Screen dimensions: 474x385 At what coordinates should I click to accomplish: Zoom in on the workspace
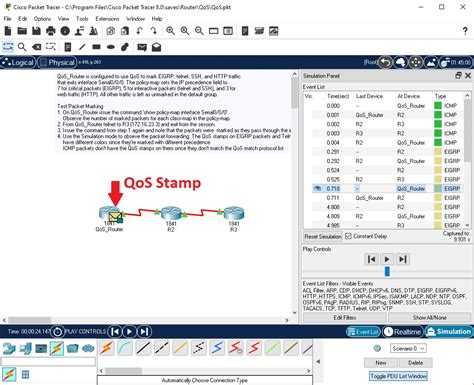[170, 31]
